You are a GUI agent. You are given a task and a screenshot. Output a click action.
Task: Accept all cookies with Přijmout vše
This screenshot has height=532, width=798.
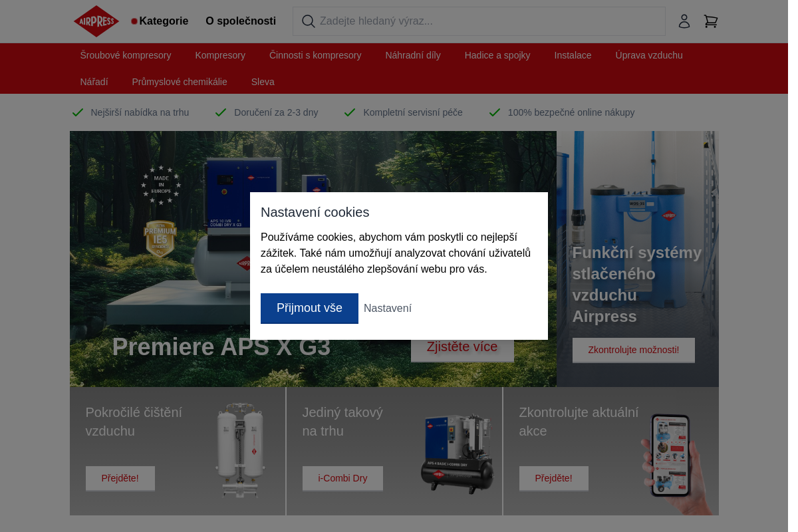[x=309, y=308]
